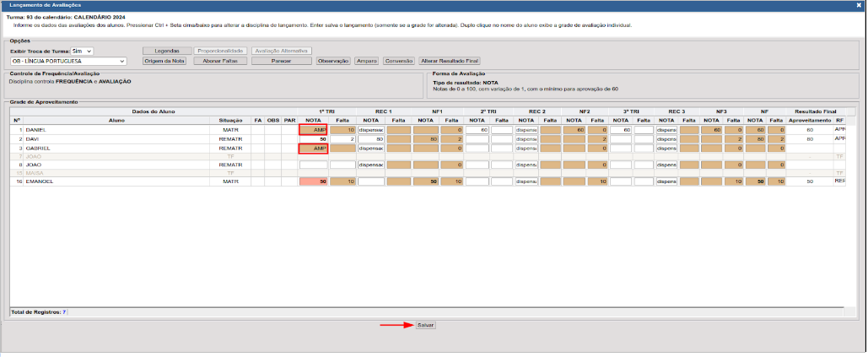
Task: Select the Amparo button
Action: click(x=367, y=61)
